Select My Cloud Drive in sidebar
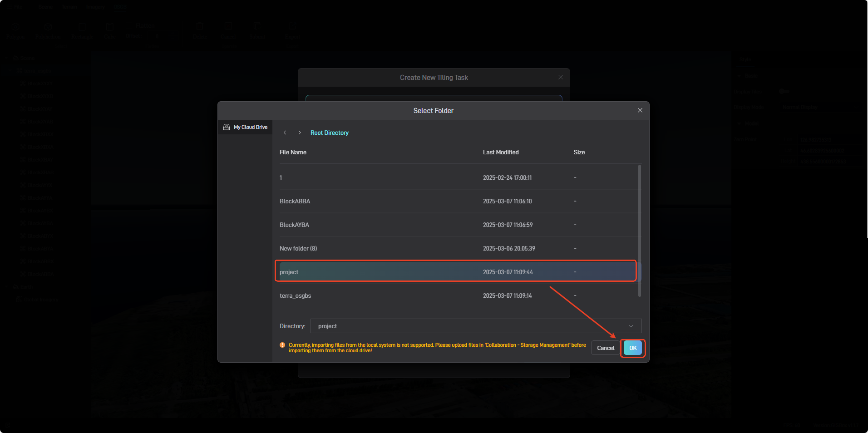This screenshot has height=433, width=868. pos(246,127)
